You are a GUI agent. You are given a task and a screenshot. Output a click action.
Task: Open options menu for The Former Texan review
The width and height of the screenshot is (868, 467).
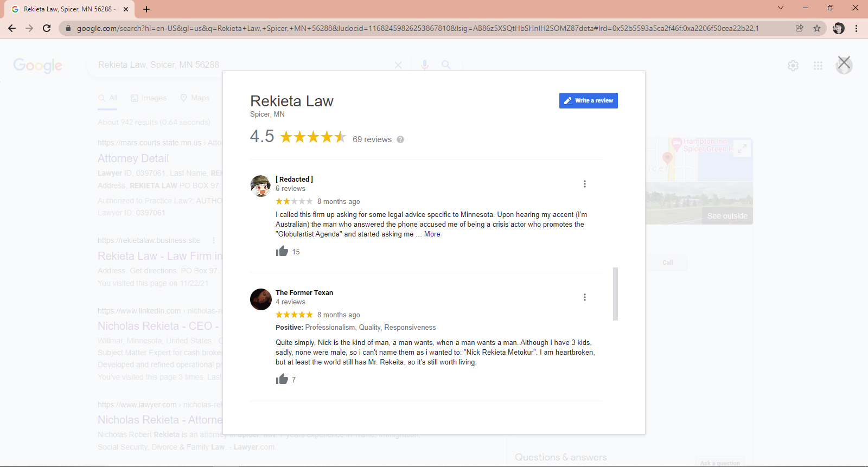(x=585, y=297)
